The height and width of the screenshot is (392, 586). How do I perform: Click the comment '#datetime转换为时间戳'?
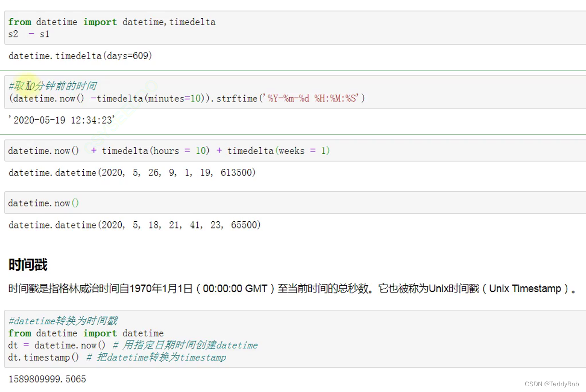click(63, 321)
